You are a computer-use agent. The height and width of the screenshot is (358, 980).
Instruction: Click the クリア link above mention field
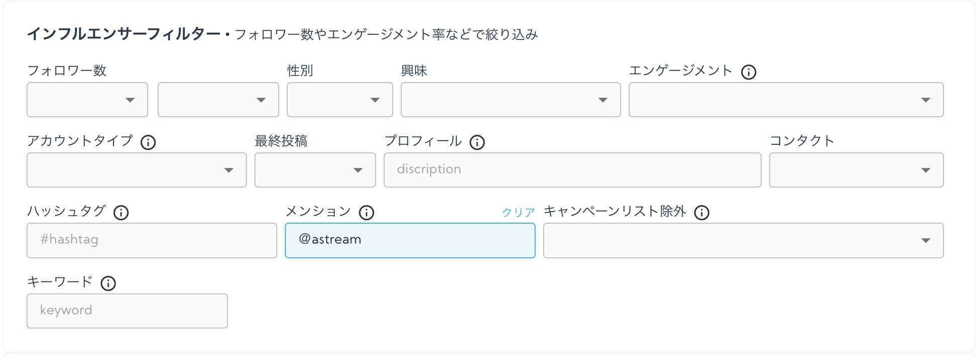518,212
